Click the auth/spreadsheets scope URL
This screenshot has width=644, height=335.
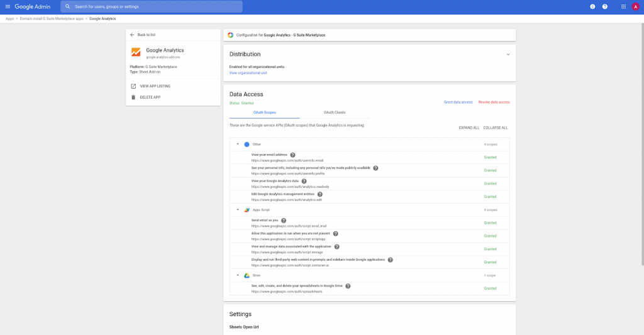click(x=287, y=292)
